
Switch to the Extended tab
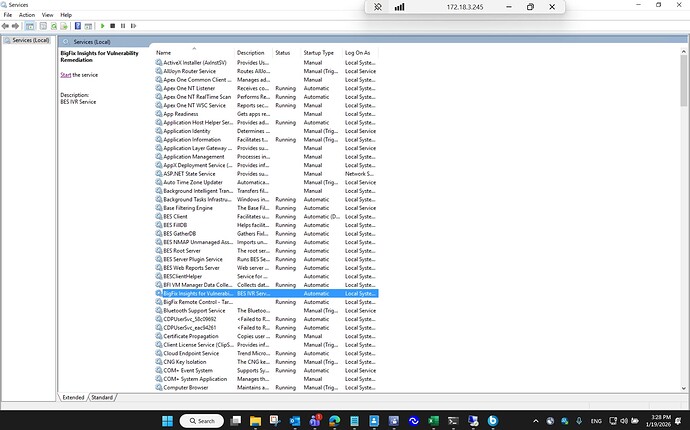pos(73,397)
